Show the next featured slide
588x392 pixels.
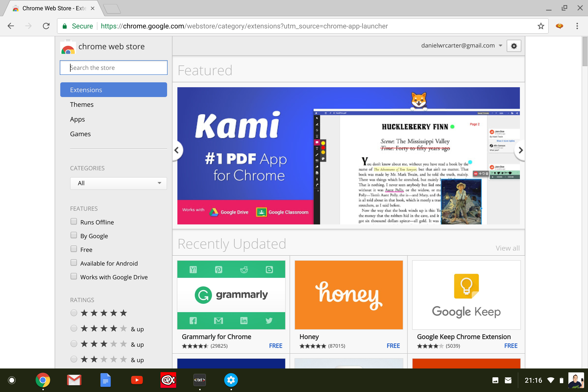click(520, 150)
